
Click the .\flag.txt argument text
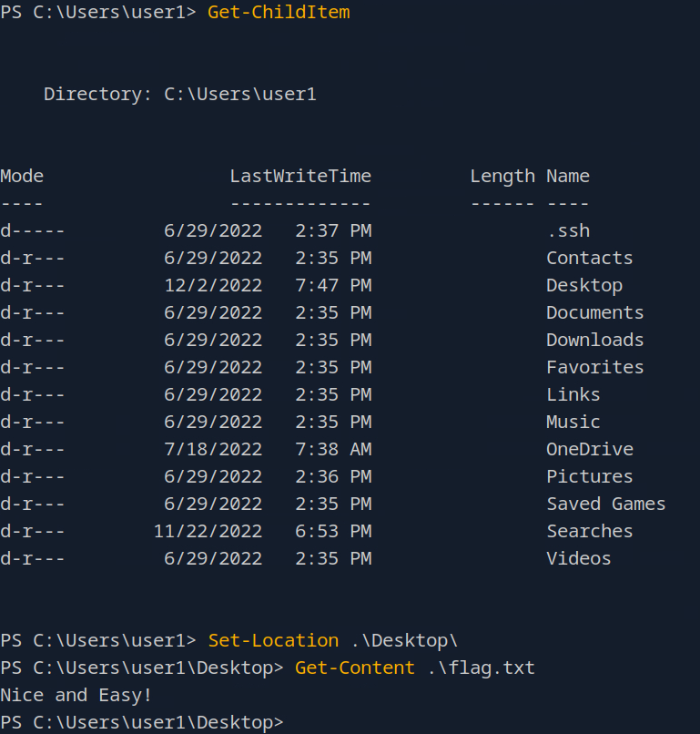[481, 668]
